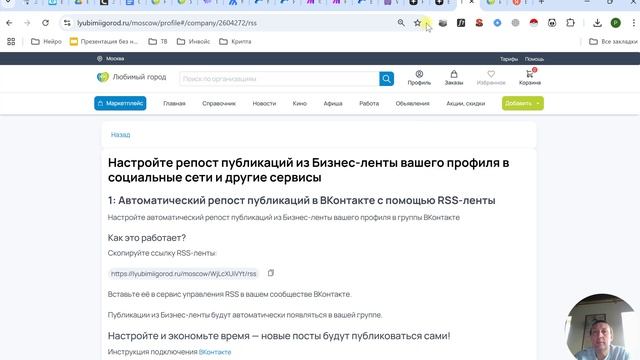The image size is (640, 360).
Task: Open the Нейро bookmarks folder
Action: coord(46,42)
